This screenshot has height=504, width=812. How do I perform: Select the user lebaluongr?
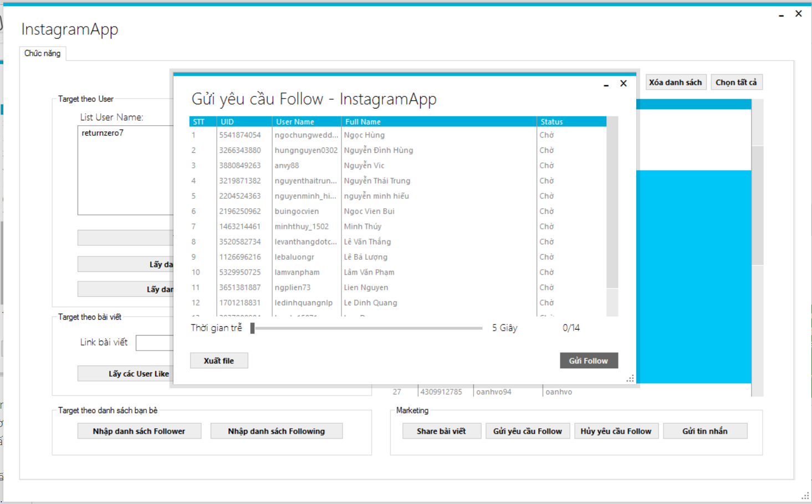point(398,257)
